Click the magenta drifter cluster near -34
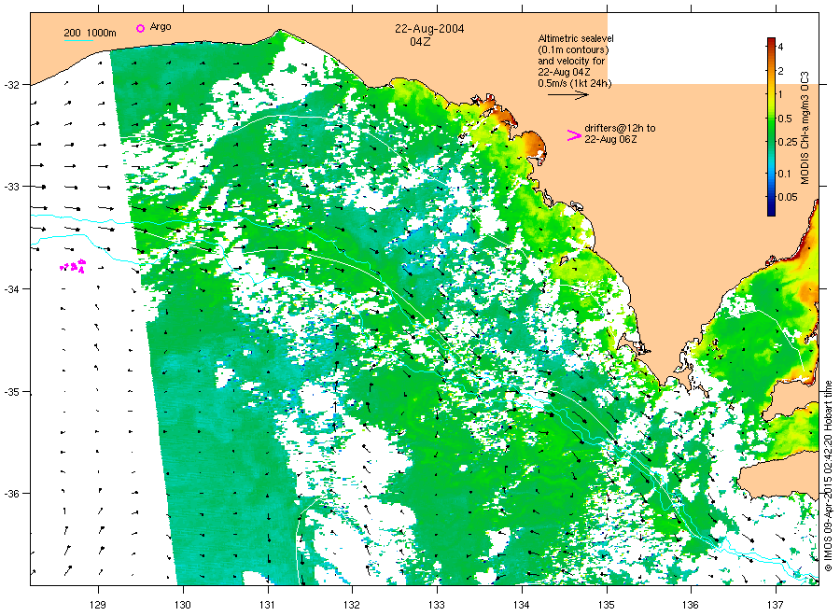The image size is (840, 616). coord(73,266)
